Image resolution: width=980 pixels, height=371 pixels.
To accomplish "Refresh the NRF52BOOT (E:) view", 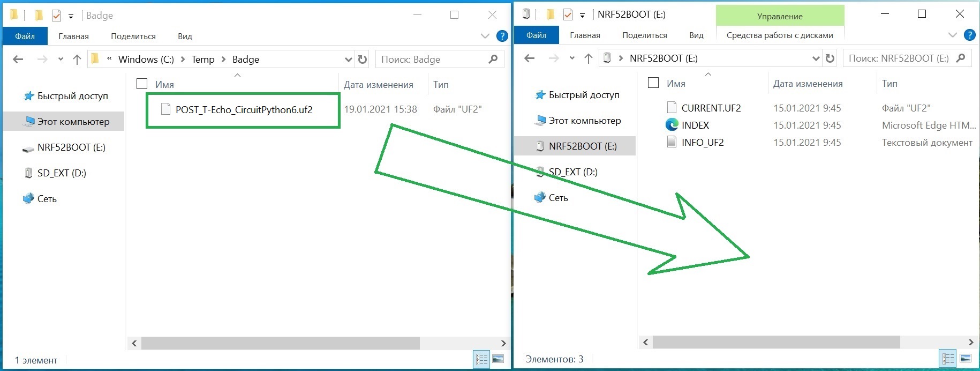I will click(830, 58).
